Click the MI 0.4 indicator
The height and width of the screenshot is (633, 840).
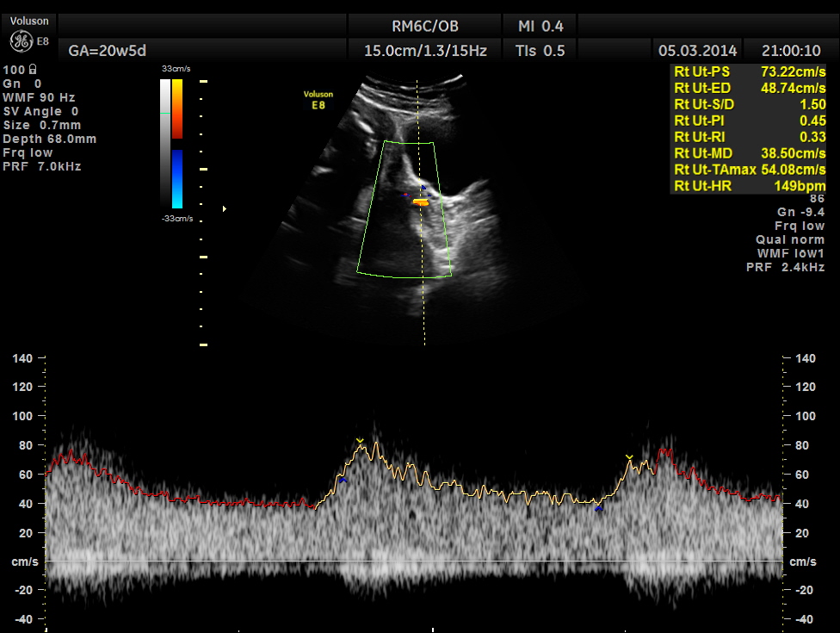click(x=540, y=27)
